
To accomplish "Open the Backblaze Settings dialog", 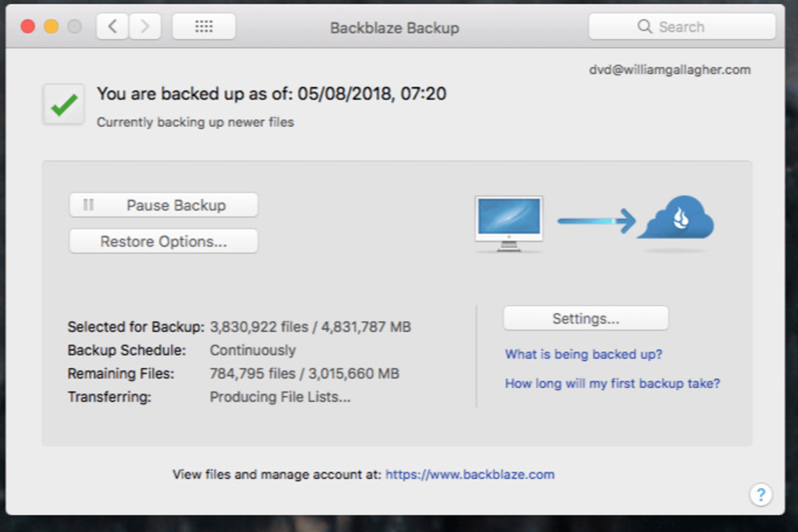I will pos(586,318).
